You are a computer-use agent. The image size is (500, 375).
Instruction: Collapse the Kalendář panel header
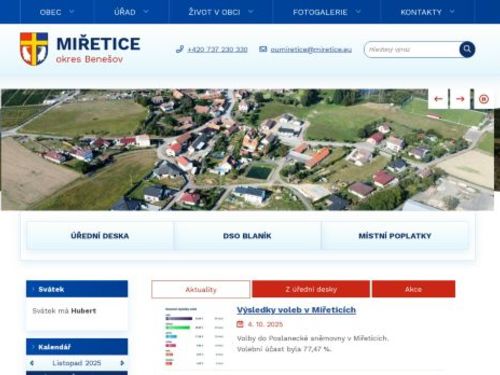[x=77, y=347]
